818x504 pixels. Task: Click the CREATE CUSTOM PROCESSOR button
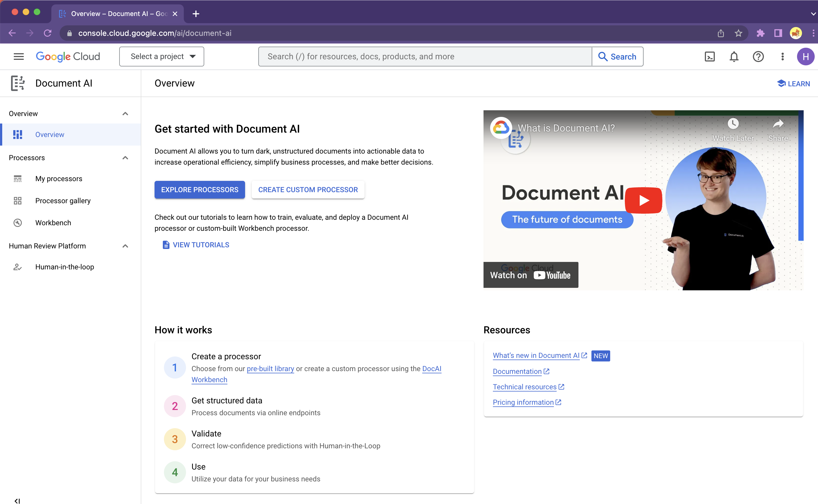(x=308, y=189)
